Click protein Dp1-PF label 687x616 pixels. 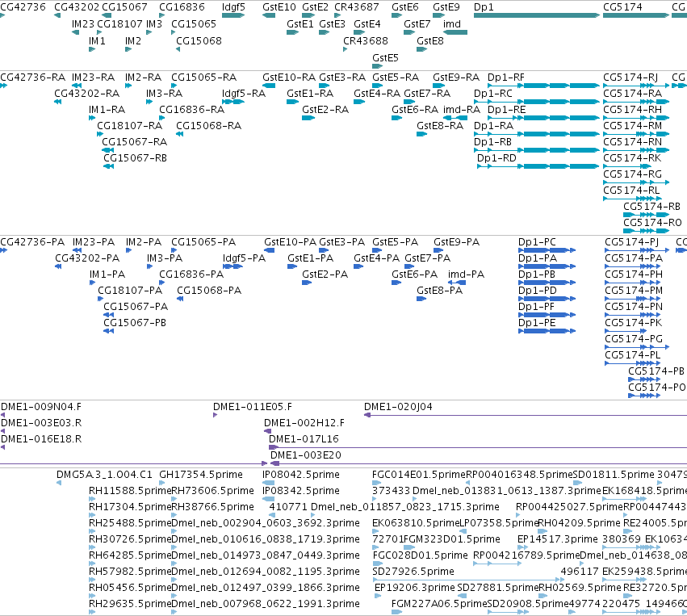pyautogui.click(x=536, y=307)
